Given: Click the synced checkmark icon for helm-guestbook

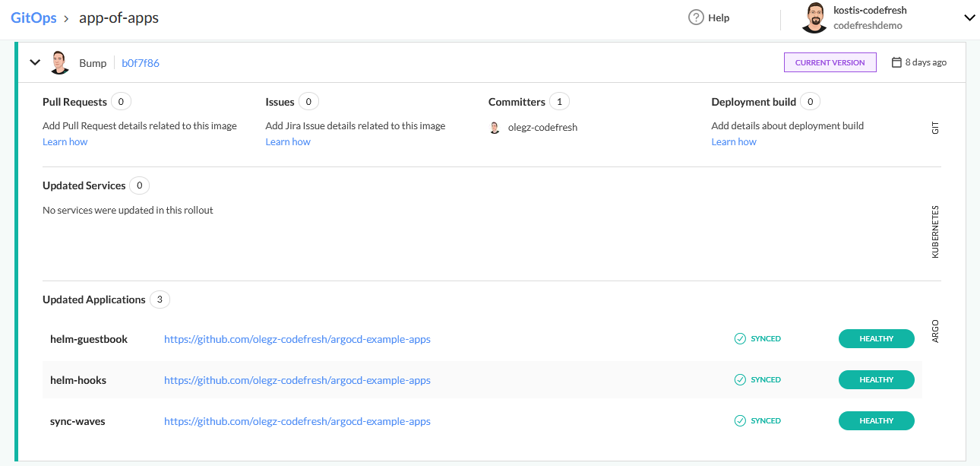Looking at the screenshot, I should tap(740, 339).
